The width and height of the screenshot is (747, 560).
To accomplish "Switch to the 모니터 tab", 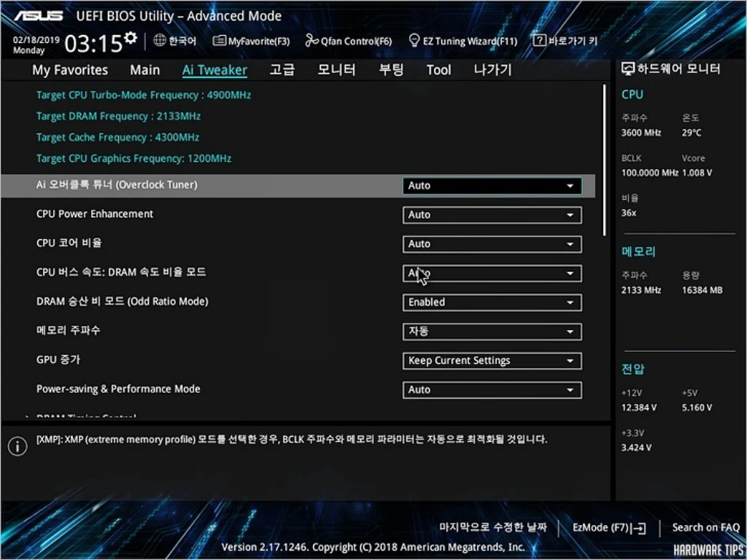I will coord(336,70).
